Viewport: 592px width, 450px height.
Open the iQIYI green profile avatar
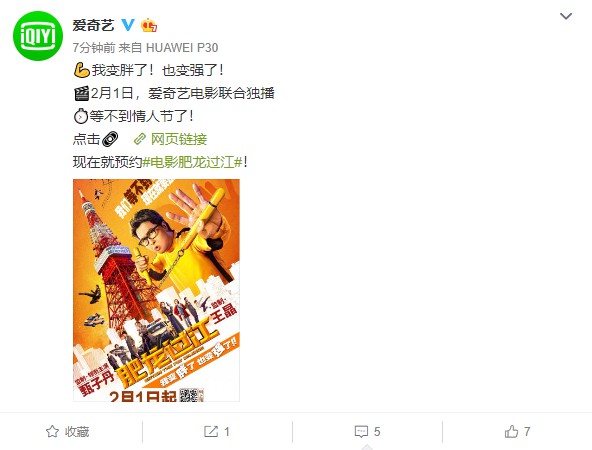tap(38, 36)
